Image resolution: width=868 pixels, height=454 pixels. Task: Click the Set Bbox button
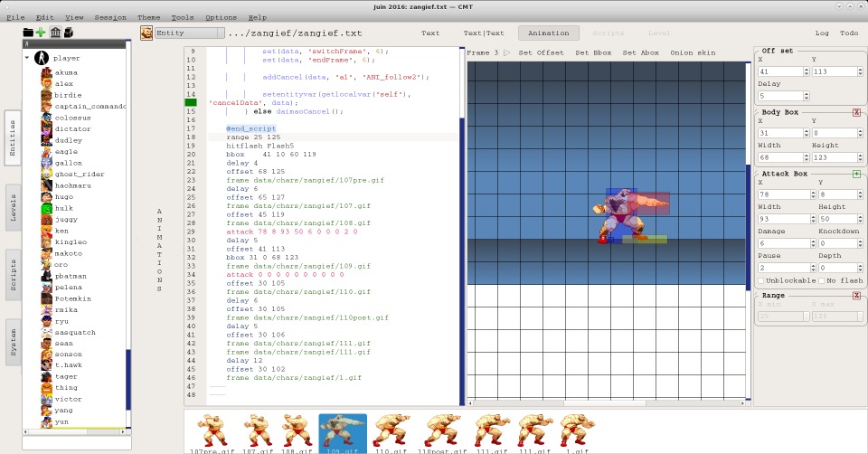tap(594, 53)
